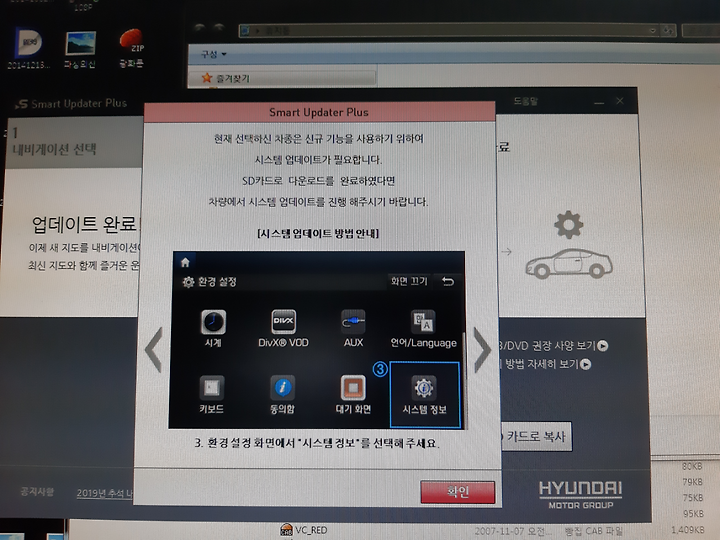720x540 pixels.
Task: Select the 대기 화면 icon in the guide image
Action: 353,394
